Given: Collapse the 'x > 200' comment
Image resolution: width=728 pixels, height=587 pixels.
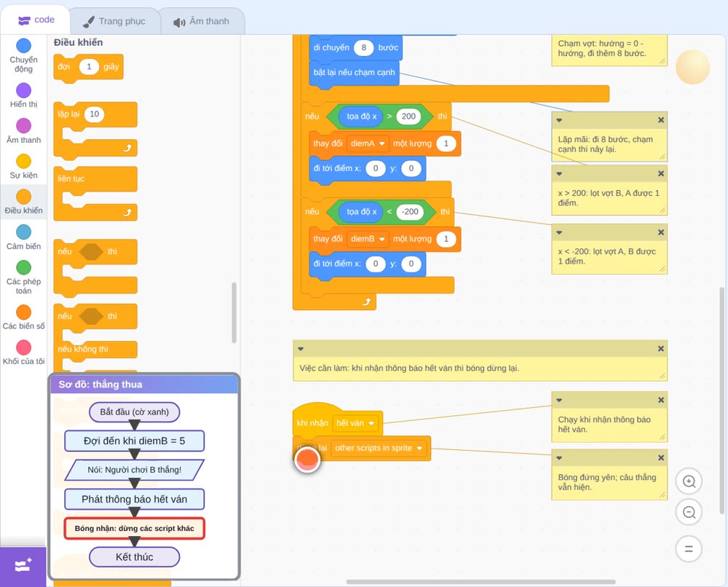Looking at the screenshot, I should [x=559, y=173].
